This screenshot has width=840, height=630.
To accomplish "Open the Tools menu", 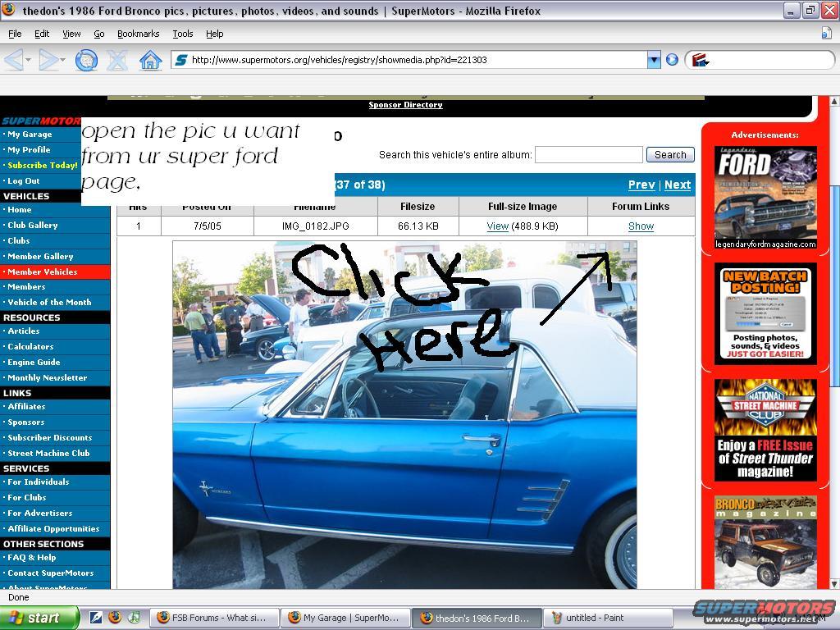I will (182, 34).
